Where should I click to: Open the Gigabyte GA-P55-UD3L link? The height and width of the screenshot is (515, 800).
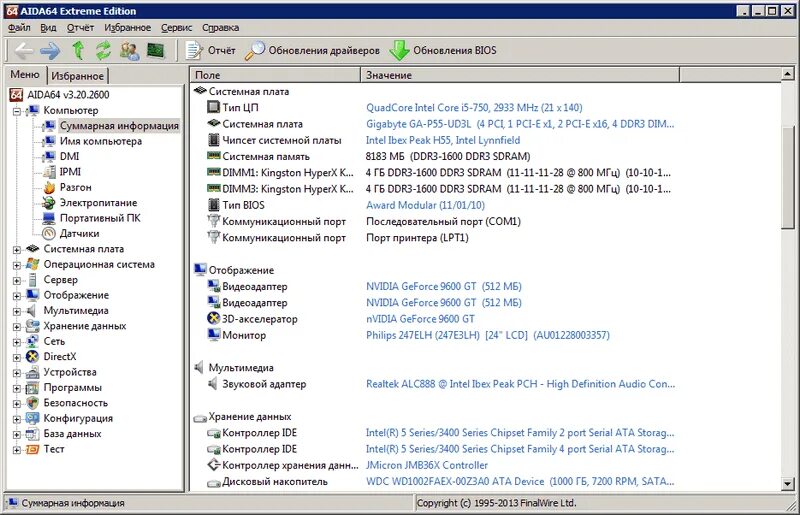click(x=520, y=124)
